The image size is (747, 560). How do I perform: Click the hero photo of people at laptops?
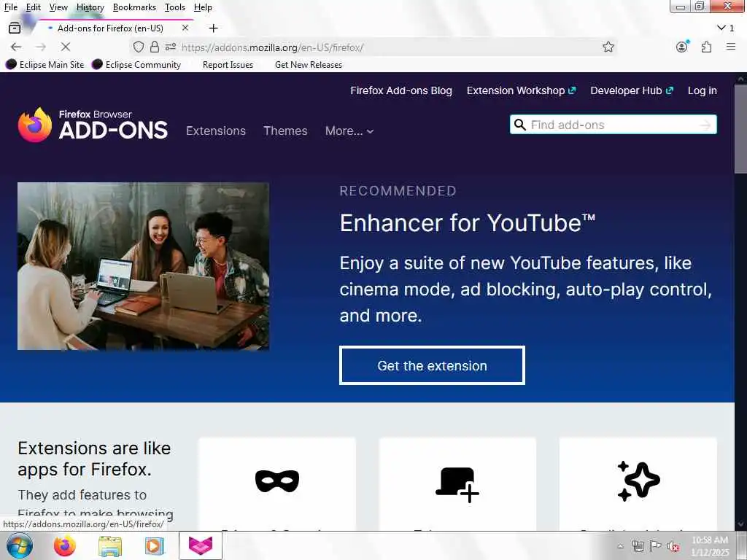click(x=144, y=266)
